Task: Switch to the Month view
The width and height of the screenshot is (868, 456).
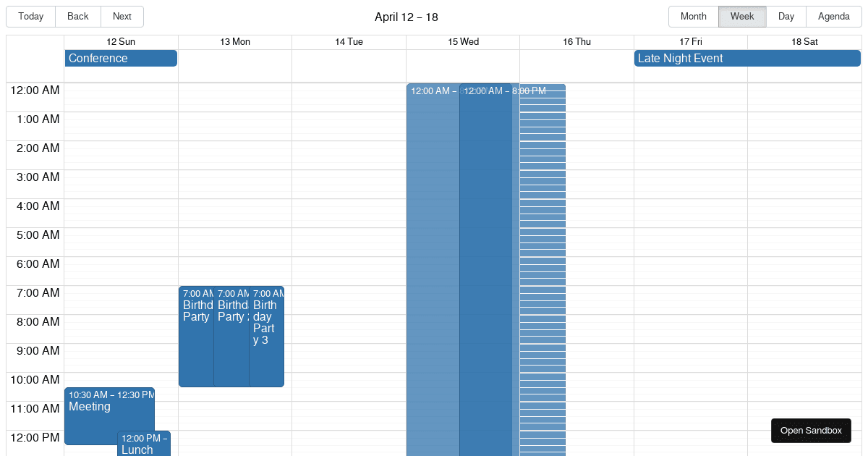Action: click(x=692, y=16)
